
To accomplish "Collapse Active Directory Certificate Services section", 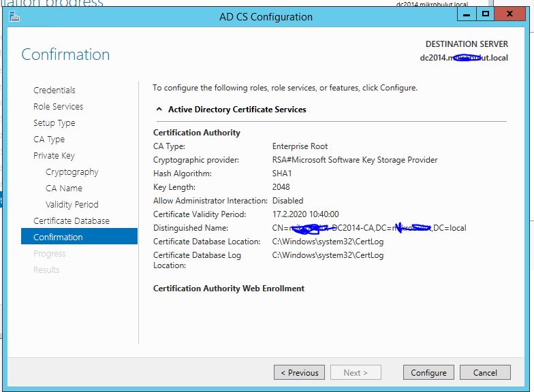I will [159, 109].
